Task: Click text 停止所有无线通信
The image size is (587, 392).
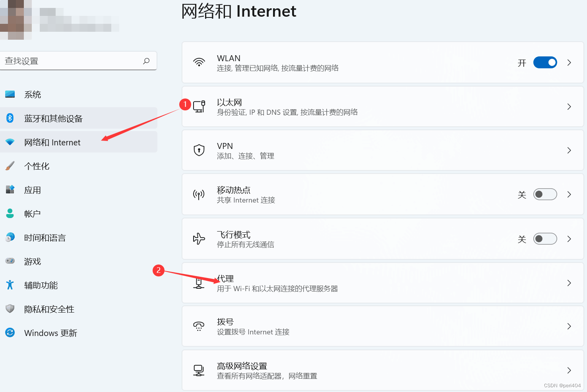Action: (x=246, y=245)
